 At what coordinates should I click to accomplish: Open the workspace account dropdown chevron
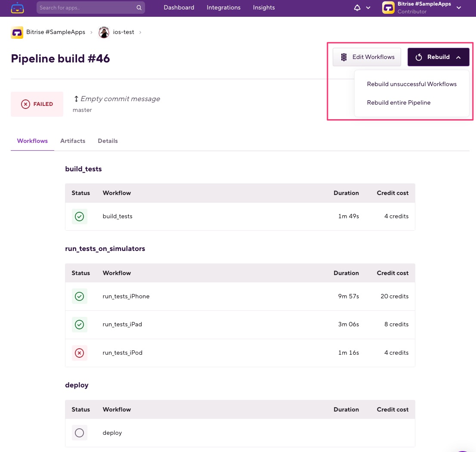[x=459, y=7]
